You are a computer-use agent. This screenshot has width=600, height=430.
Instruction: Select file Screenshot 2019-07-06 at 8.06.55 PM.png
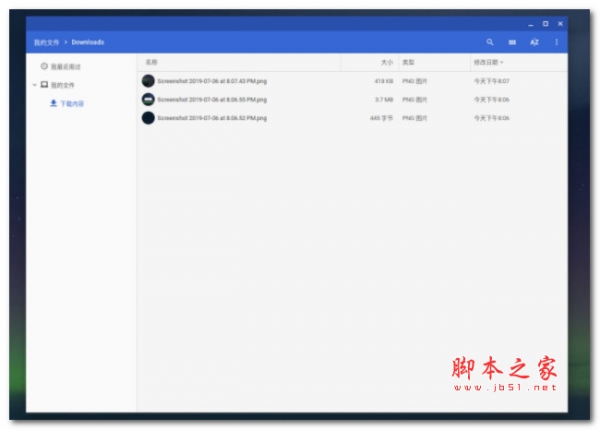point(212,99)
